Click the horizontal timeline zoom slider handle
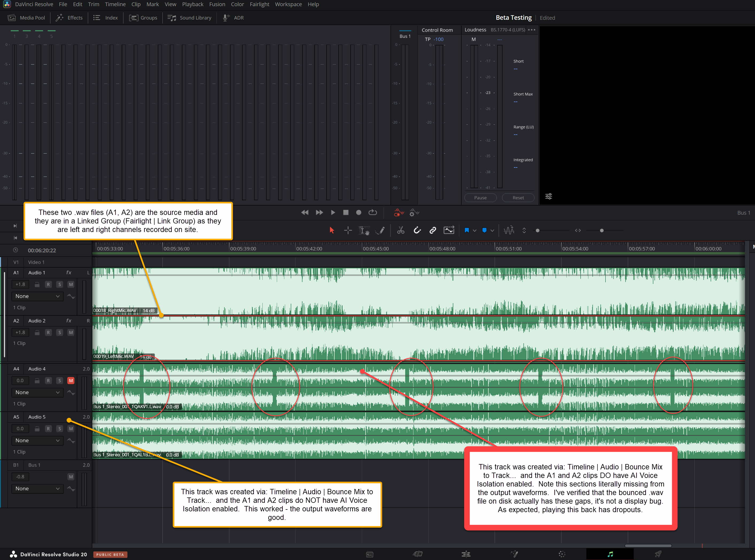The height and width of the screenshot is (560, 755). pos(602,230)
